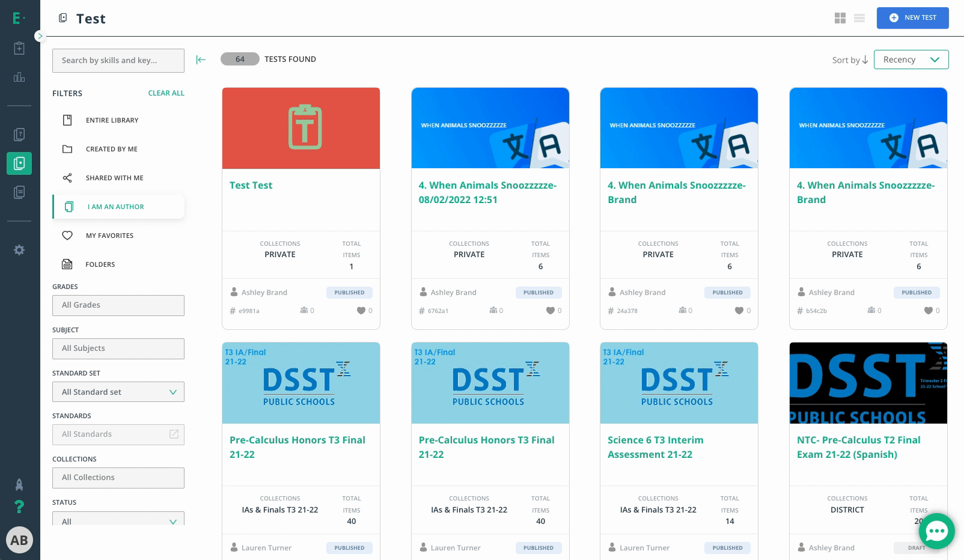The image size is (964, 560).
Task: Select Created By Me filter
Action: point(118,149)
